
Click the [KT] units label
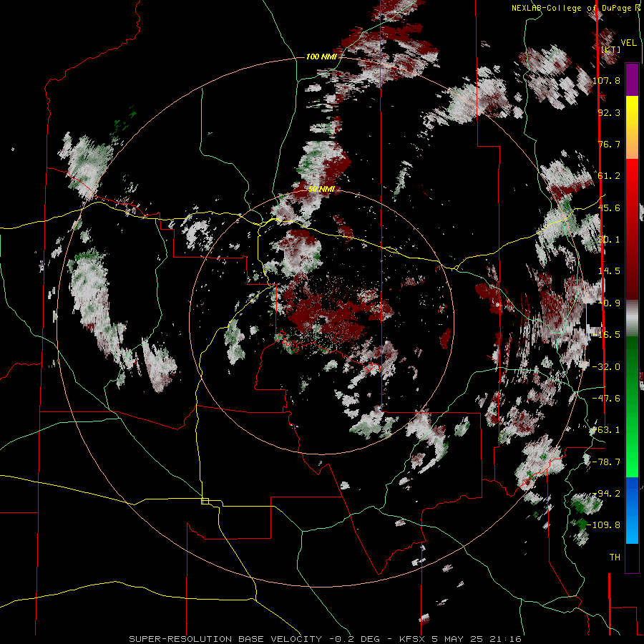click(x=611, y=49)
